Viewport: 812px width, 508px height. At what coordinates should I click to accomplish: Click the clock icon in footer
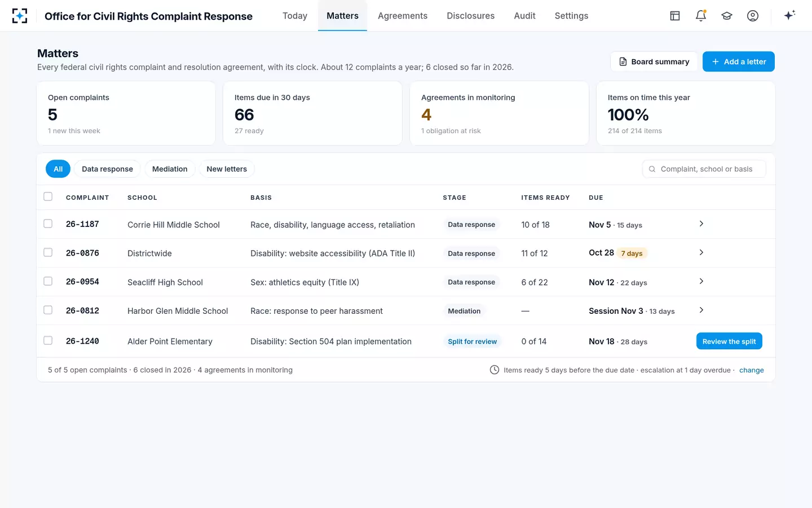[495, 370]
